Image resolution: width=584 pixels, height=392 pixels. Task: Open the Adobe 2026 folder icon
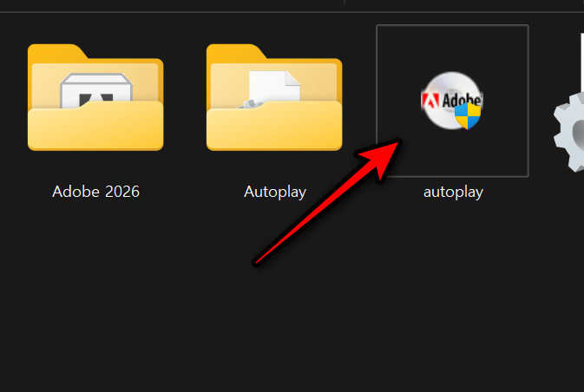(x=95, y=97)
